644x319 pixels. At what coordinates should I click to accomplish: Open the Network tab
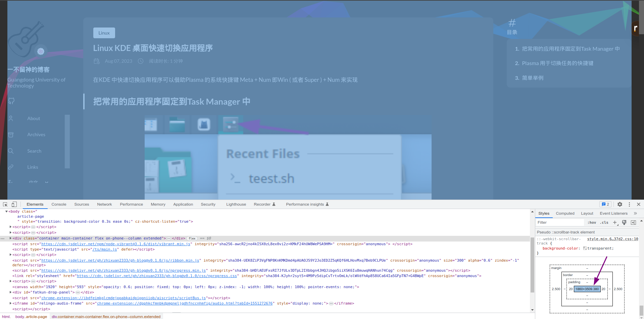[x=104, y=204]
